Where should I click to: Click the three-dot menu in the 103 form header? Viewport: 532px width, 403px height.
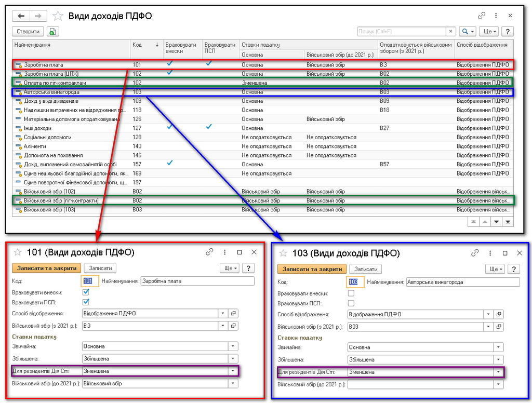[x=490, y=253]
